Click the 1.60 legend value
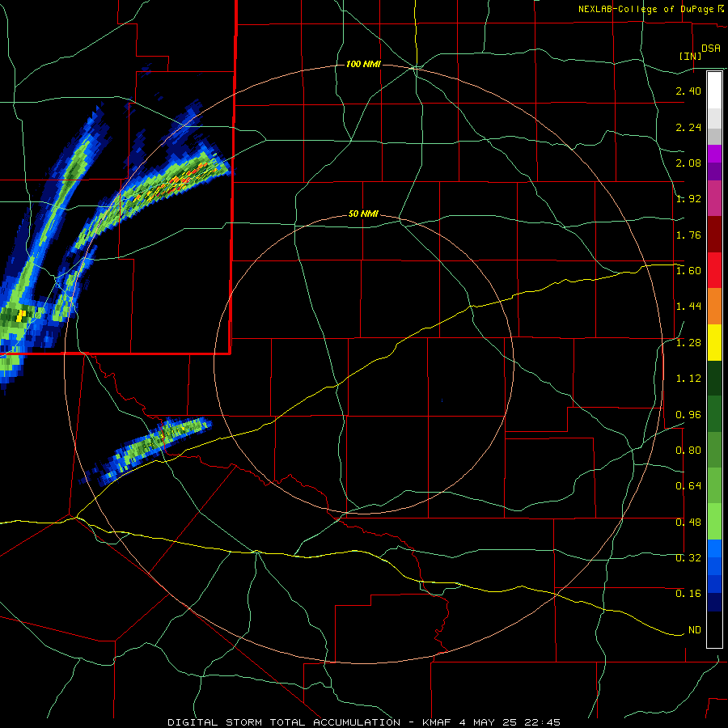This screenshot has width=728, height=728. 688,271
